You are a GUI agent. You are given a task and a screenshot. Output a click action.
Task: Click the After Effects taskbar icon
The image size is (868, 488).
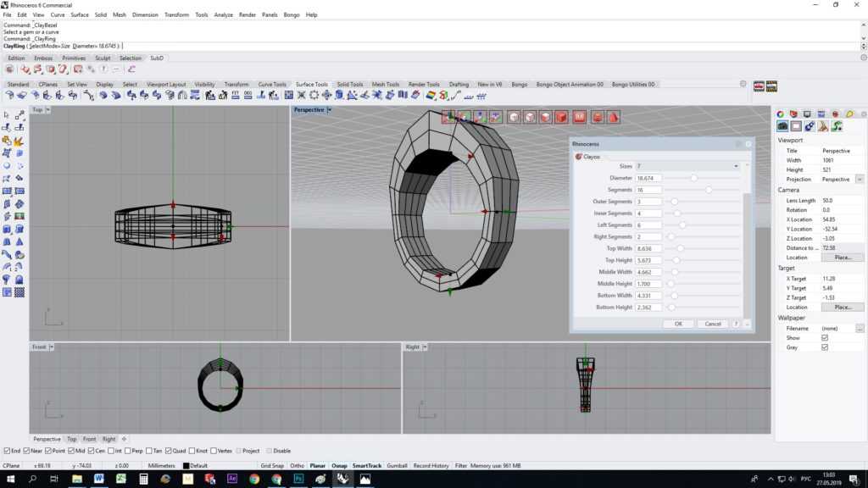point(231,479)
